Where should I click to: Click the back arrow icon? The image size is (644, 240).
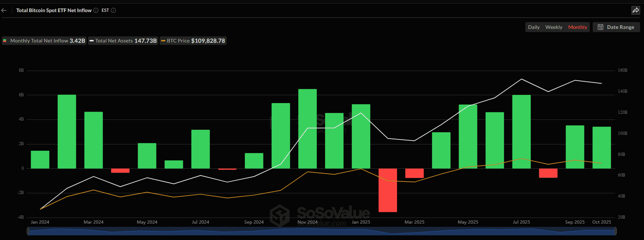(4, 10)
